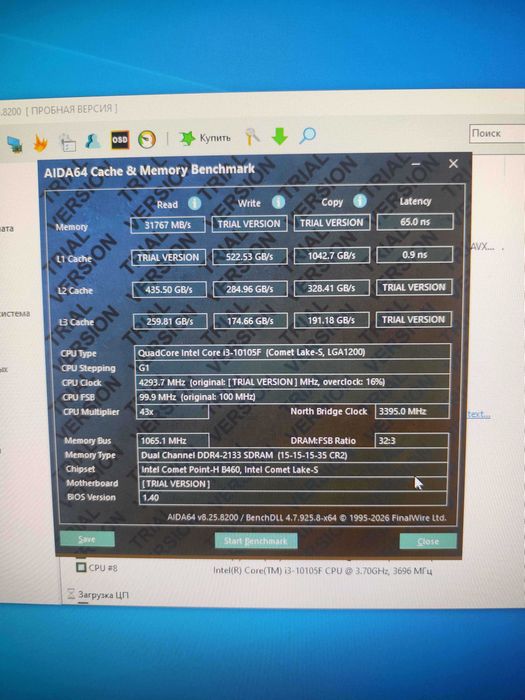Viewport: 525px width, 700px height.
Task: Click the Memory latency 65.0 ns cell
Action: point(415,221)
